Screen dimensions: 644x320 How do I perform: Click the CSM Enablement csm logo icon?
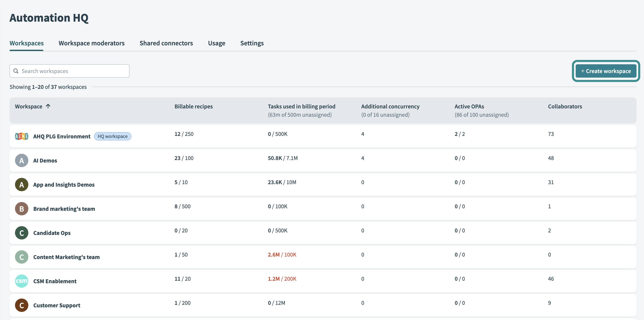point(21,281)
